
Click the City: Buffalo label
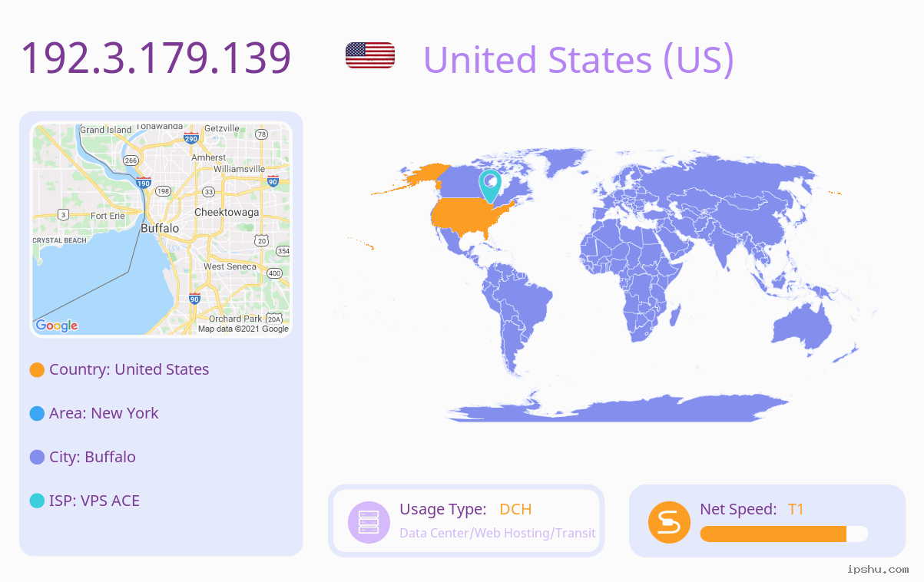[x=92, y=457]
